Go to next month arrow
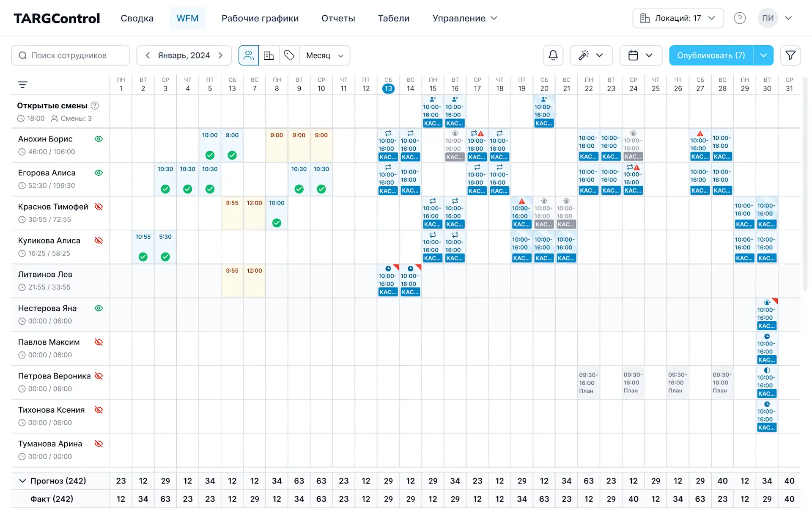 click(220, 55)
